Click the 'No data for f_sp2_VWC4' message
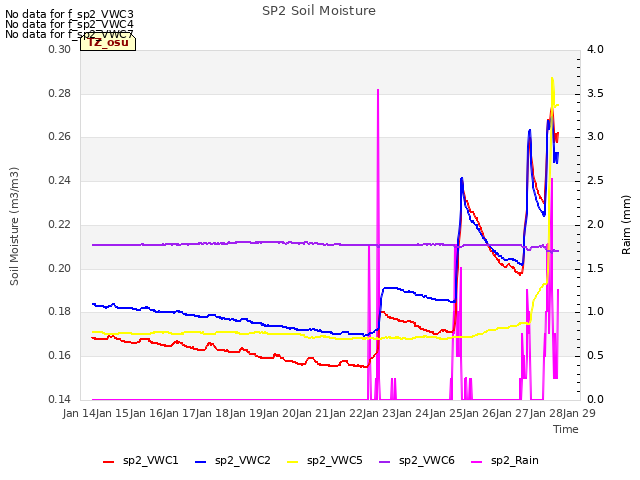Image resolution: width=640 pixels, height=480 pixels. [69, 24]
